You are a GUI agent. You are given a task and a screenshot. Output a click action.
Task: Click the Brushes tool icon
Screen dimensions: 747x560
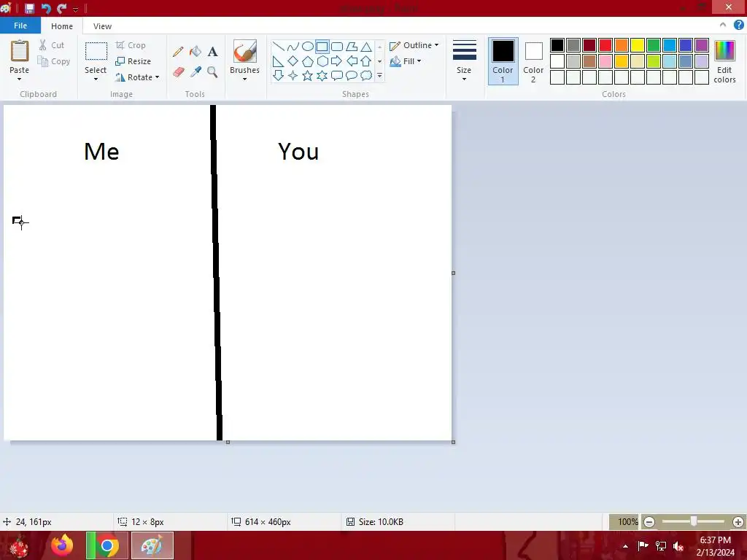coord(245,51)
